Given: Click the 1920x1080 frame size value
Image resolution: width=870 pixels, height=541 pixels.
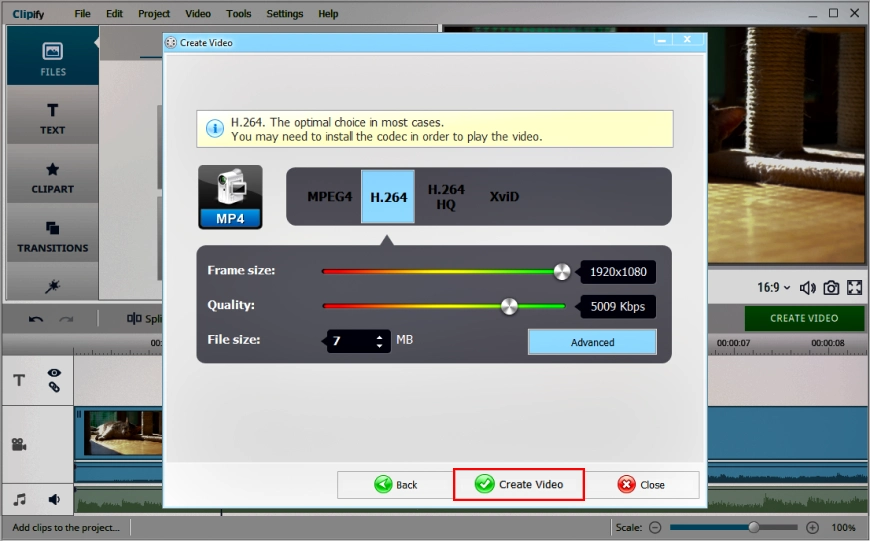Looking at the screenshot, I should pyautogui.click(x=618, y=272).
